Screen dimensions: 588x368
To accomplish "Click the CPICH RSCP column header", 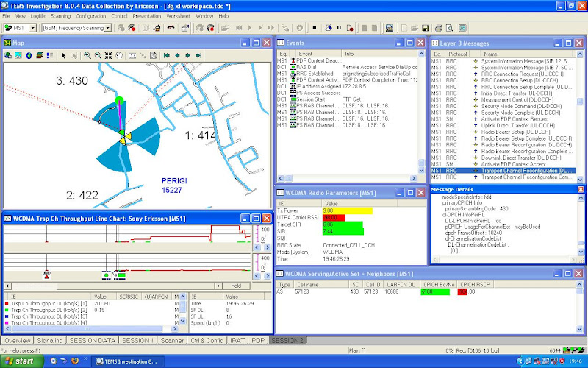I will pos(475,285).
